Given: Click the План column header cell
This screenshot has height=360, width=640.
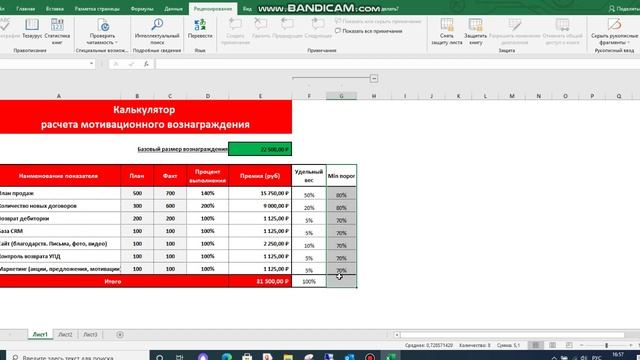Looking at the screenshot, I should (x=137, y=176).
